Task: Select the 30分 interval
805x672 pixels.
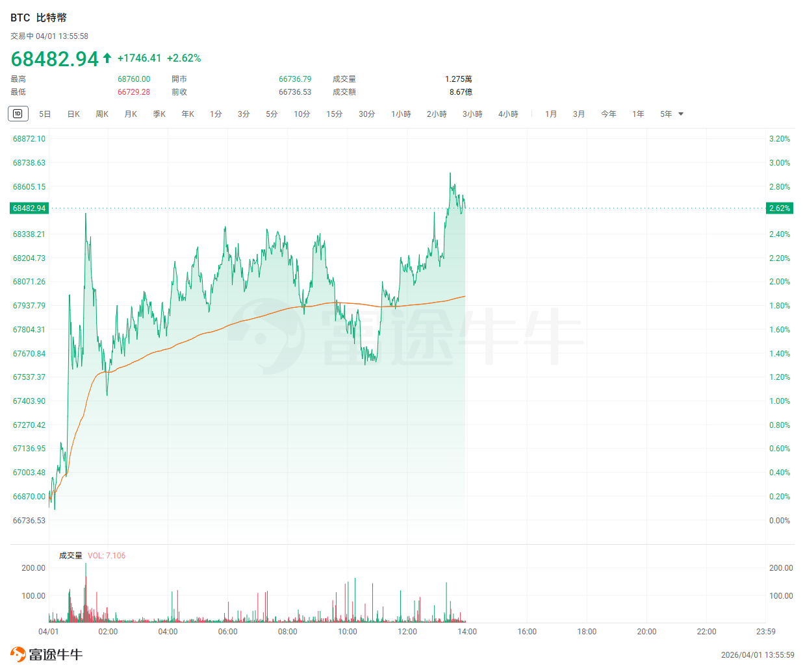Action: [366, 114]
